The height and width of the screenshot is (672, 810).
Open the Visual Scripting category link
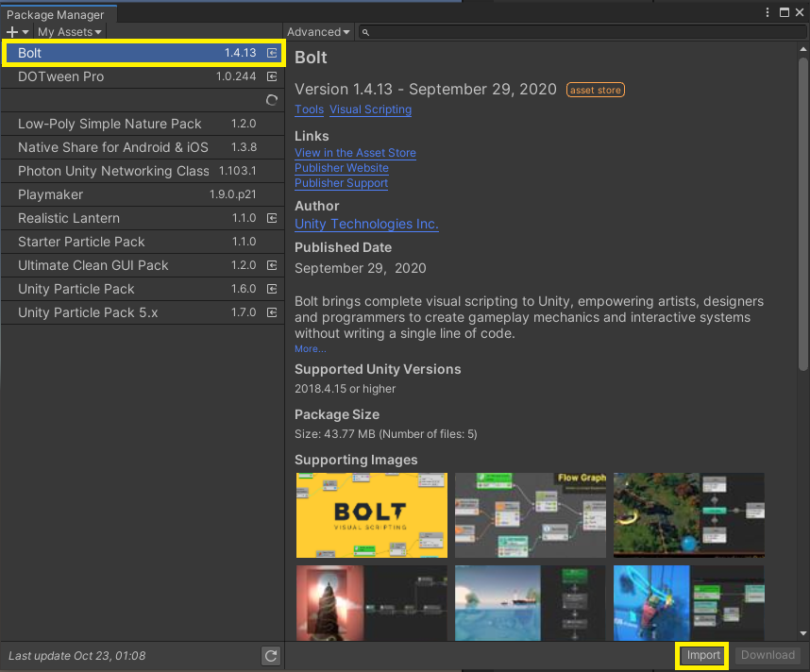(x=370, y=109)
